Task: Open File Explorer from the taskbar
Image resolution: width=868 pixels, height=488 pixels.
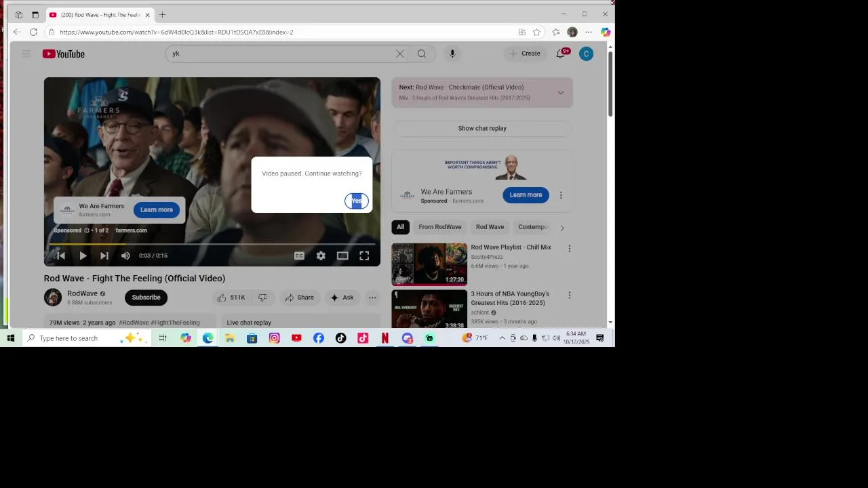Action: coord(230,338)
